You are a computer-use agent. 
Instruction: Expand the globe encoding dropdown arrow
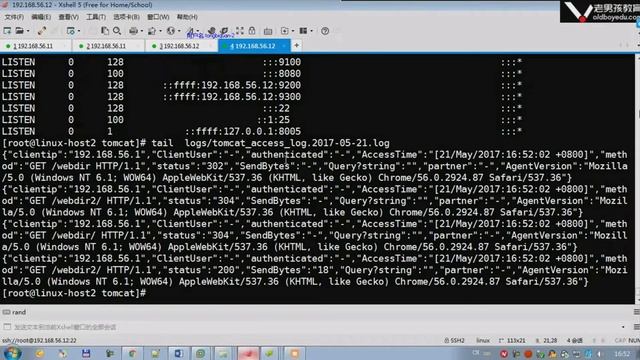coord(179,31)
